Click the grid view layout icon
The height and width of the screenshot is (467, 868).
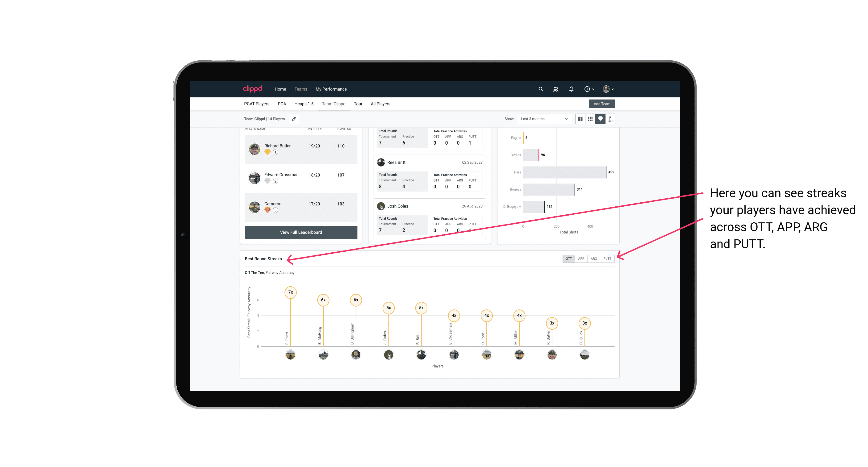pos(580,119)
